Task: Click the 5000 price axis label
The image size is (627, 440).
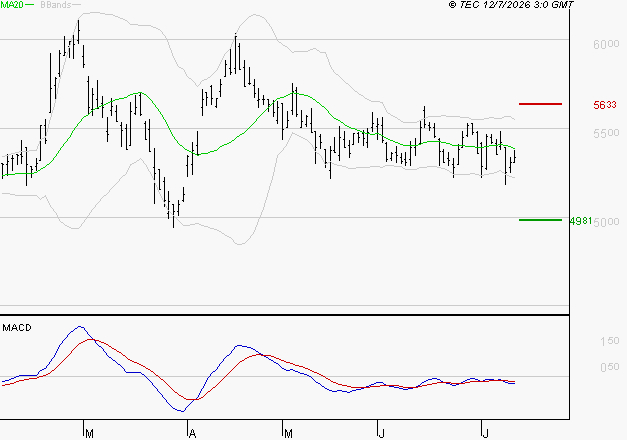Action: (606, 222)
